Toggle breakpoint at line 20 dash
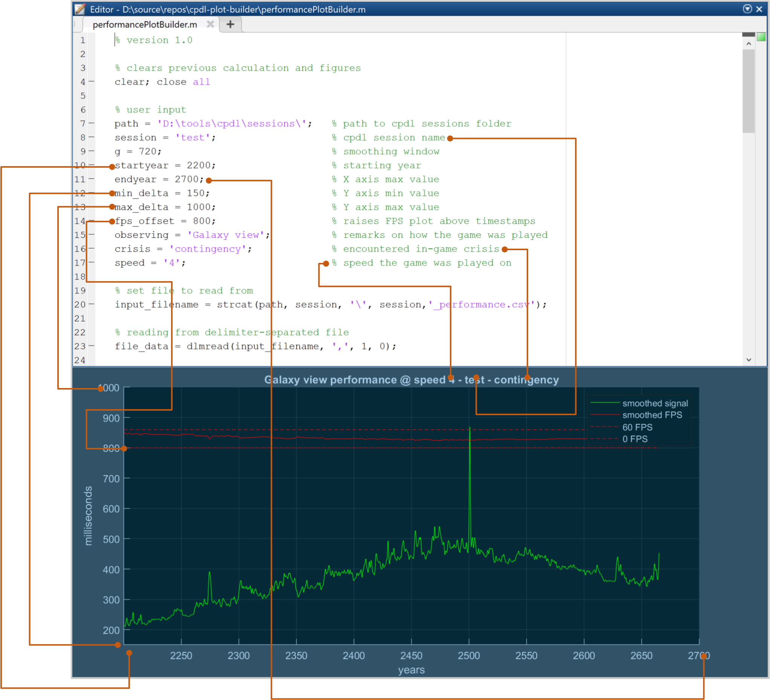 click(x=92, y=304)
